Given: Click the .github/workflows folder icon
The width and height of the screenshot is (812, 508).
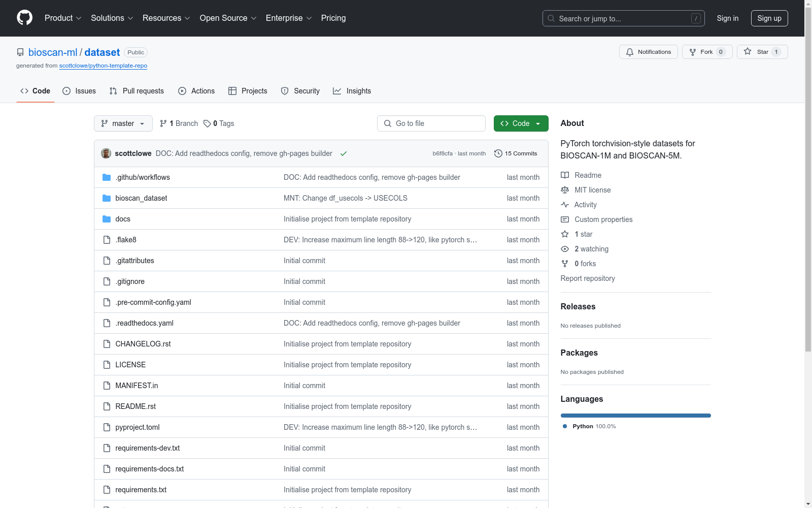Looking at the screenshot, I should click(x=107, y=177).
